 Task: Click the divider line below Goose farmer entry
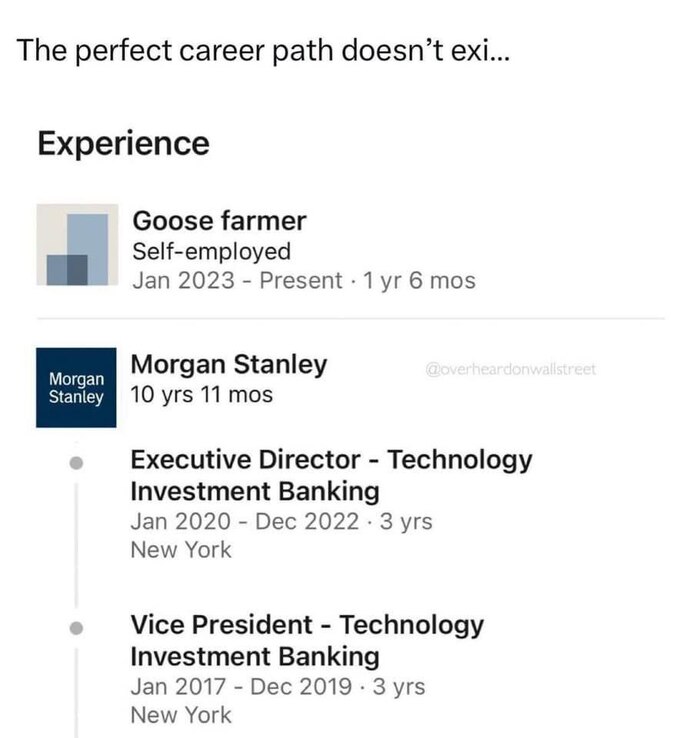[350, 319]
